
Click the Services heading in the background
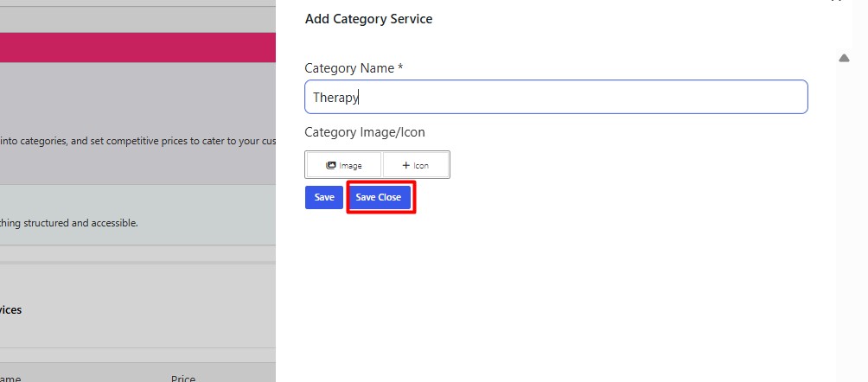click(11, 309)
